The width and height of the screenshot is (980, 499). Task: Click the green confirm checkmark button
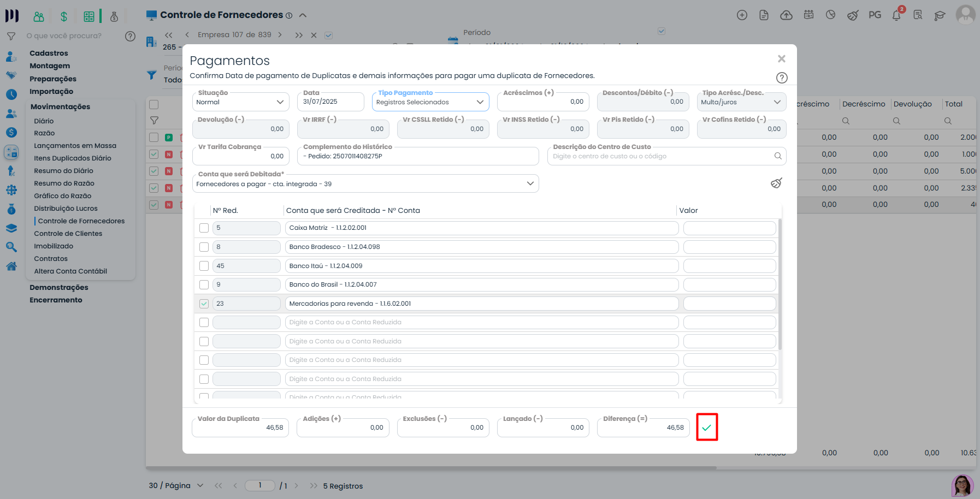706,427
